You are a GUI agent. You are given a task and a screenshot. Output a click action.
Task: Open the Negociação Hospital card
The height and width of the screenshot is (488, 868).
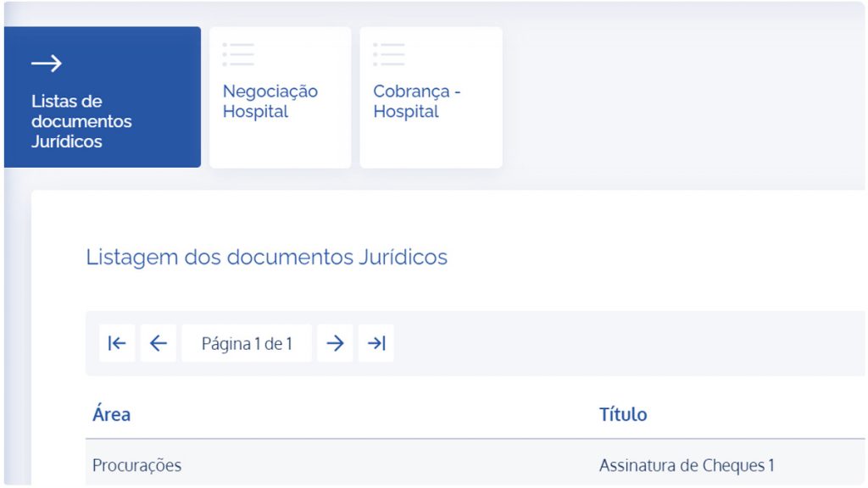(x=280, y=97)
